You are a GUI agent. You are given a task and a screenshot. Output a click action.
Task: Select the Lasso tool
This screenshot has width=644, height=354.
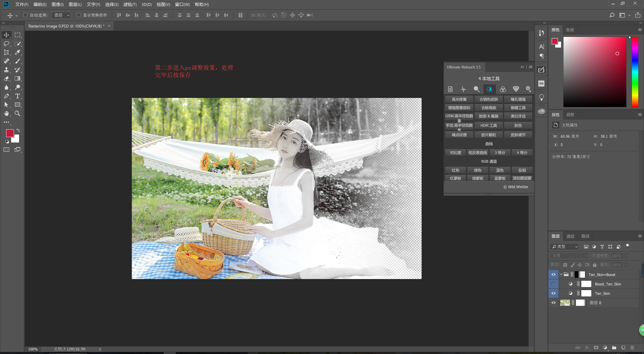click(x=7, y=44)
